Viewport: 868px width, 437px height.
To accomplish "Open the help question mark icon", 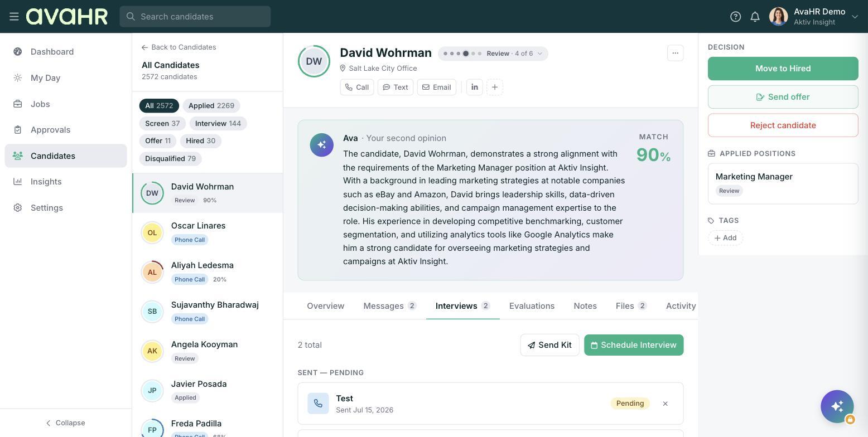I will click(x=735, y=17).
